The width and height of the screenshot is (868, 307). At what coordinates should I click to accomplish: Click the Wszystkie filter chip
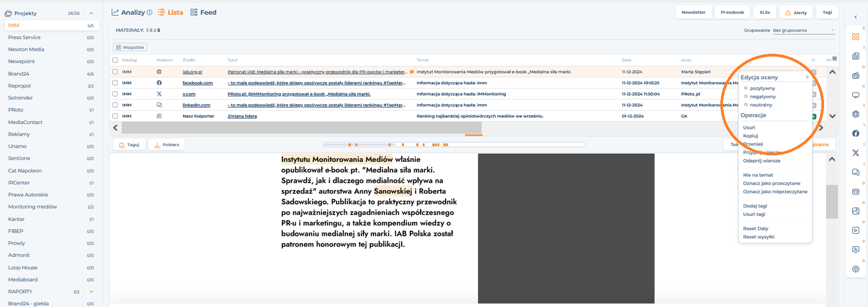130,47
